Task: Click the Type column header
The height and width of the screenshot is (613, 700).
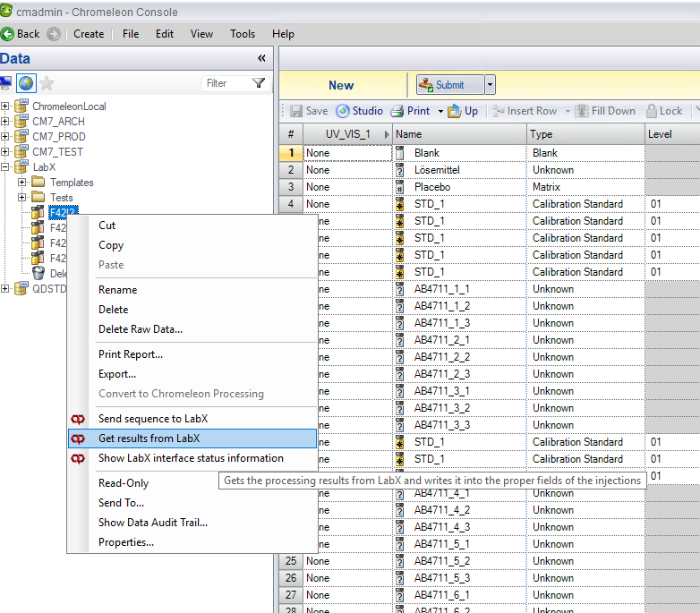Action: tap(585, 134)
